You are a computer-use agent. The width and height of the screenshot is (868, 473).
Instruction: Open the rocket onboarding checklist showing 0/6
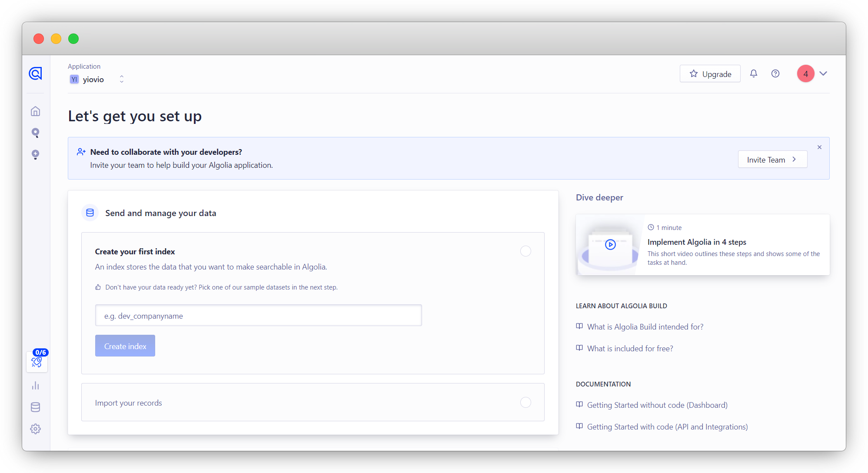[x=37, y=361]
